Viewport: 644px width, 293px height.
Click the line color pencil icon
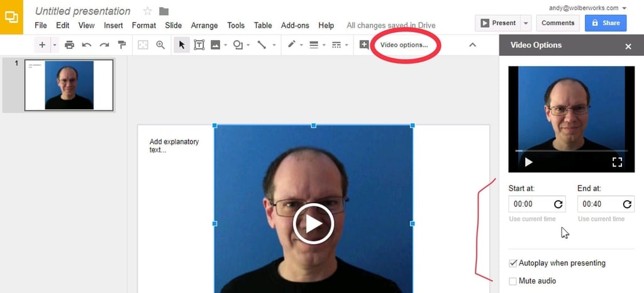(292, 44)
